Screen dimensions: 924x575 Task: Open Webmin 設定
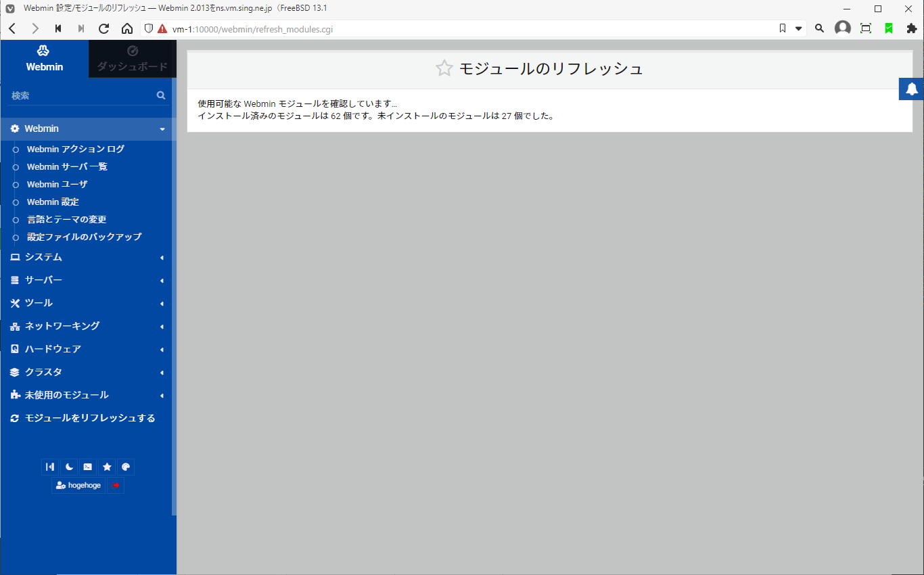tap(53, 202)
